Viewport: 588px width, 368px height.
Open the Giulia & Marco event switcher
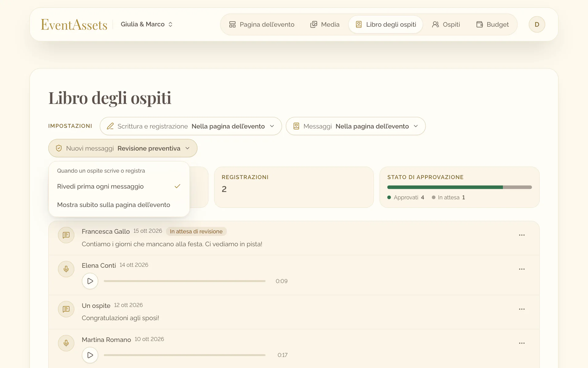pyautogui.click(x=147, y=24)
